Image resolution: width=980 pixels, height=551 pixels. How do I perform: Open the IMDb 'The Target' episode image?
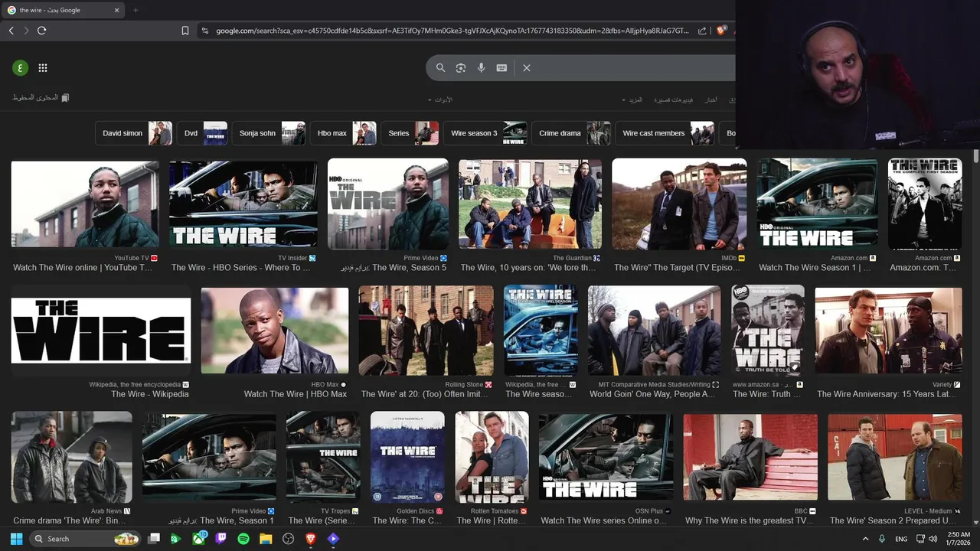click(679, 204)
